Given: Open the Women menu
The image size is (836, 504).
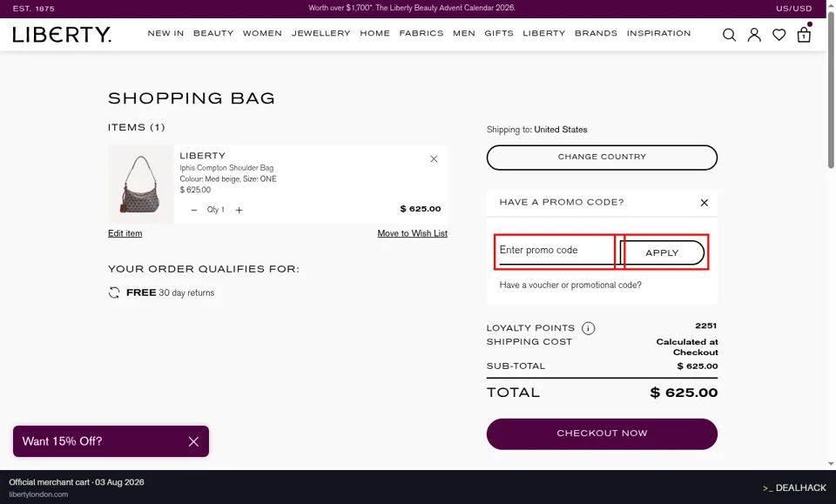Looking at the screenshot, I should tap(262, 33).
